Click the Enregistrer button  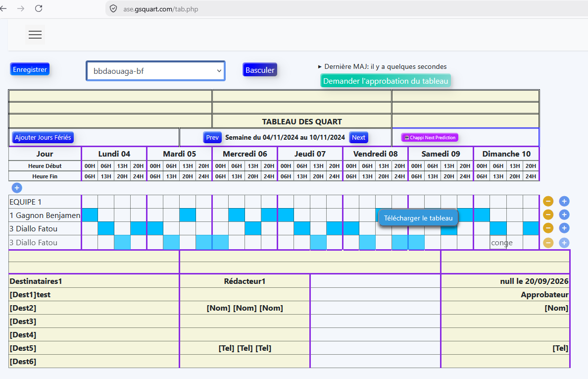pos(30,69)
